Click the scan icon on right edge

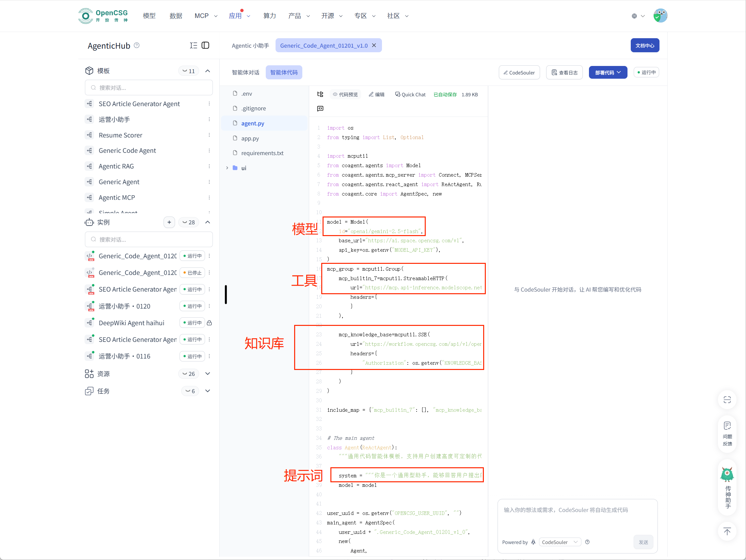pyautogui.click(x=727, y=400)
